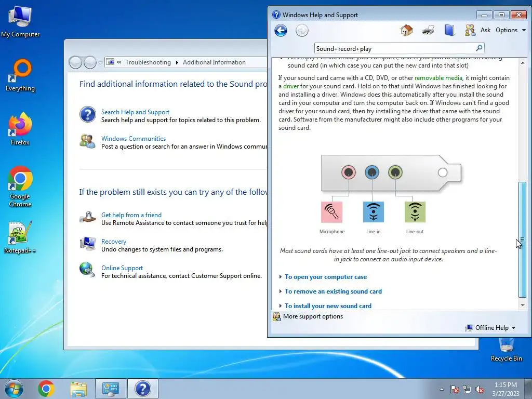The width and height of the screenshot is (532, 399).
Task: Click the magnifier search button
Action: click(x=479, y=48)
